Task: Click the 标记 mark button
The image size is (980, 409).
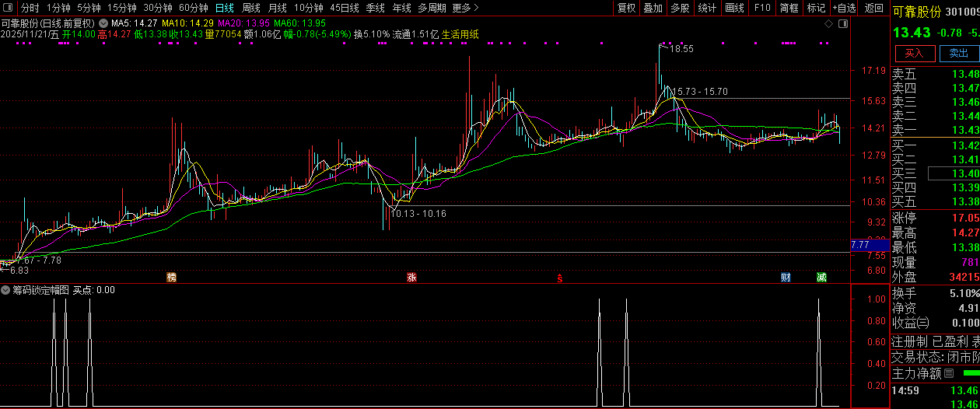Action: click(816, 8)
